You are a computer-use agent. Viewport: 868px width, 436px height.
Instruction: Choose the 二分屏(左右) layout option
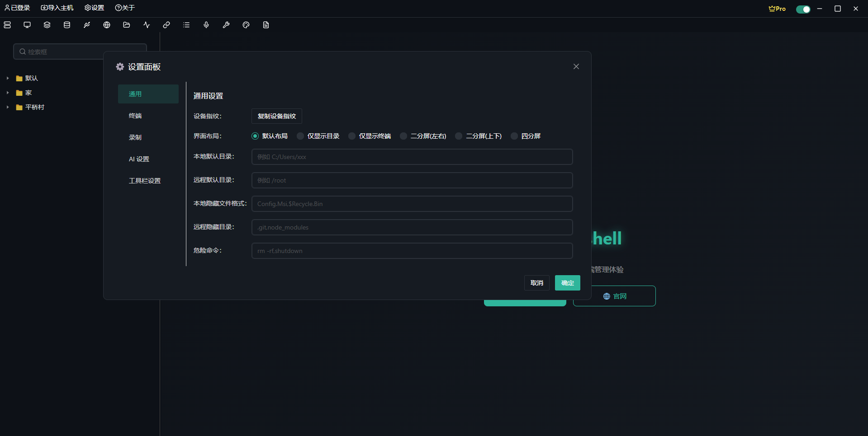pyautogui.click(x=403, y=136)
